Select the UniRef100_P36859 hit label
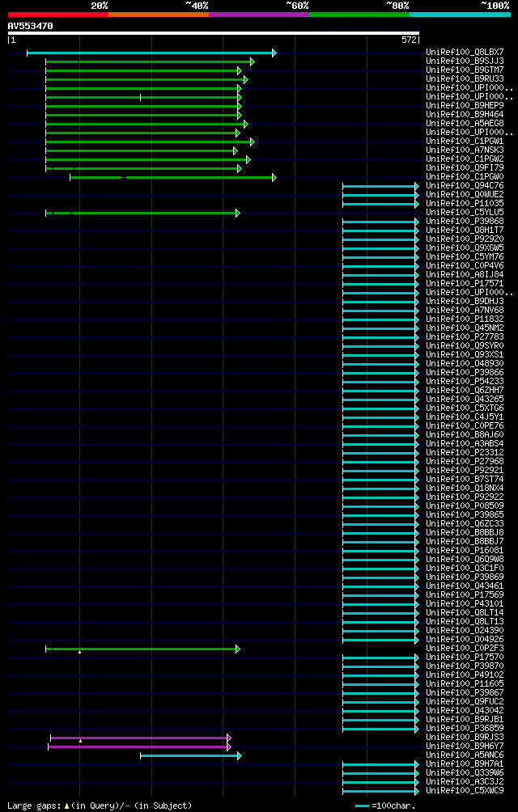 coord(465,728)
